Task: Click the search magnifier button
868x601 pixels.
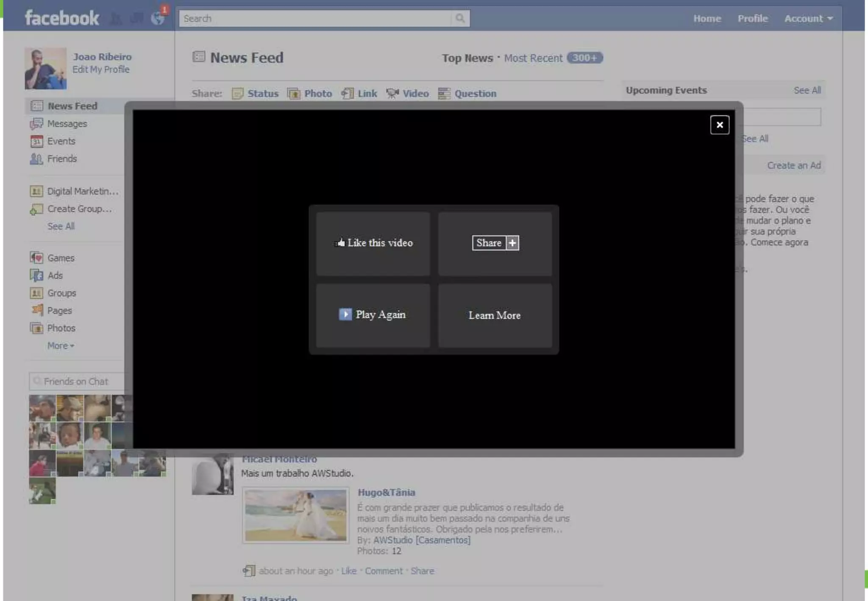Action: coord(460,18)
